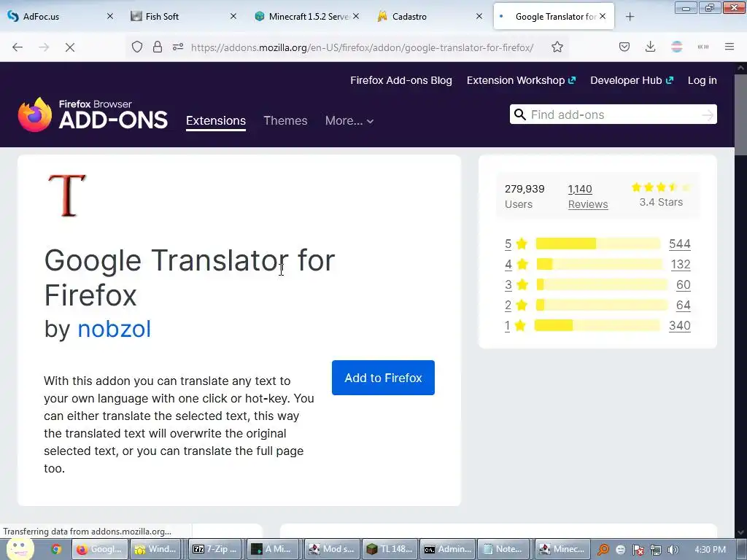Close the Cadastro tab

(479, 16)
